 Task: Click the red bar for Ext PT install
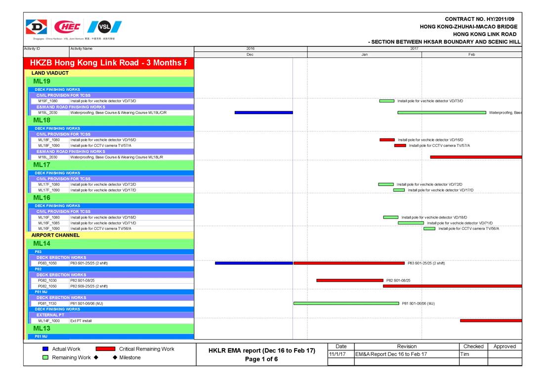[x=491, y=321]
